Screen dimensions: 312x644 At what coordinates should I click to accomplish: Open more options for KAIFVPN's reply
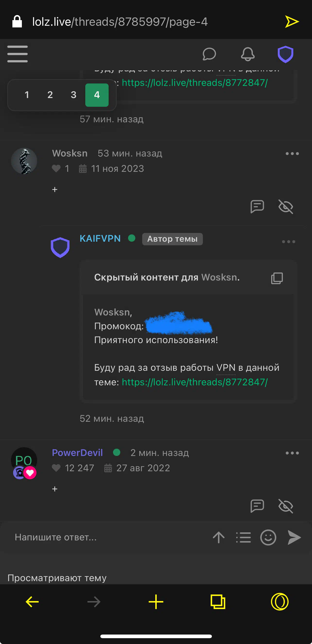coord(288,241)
